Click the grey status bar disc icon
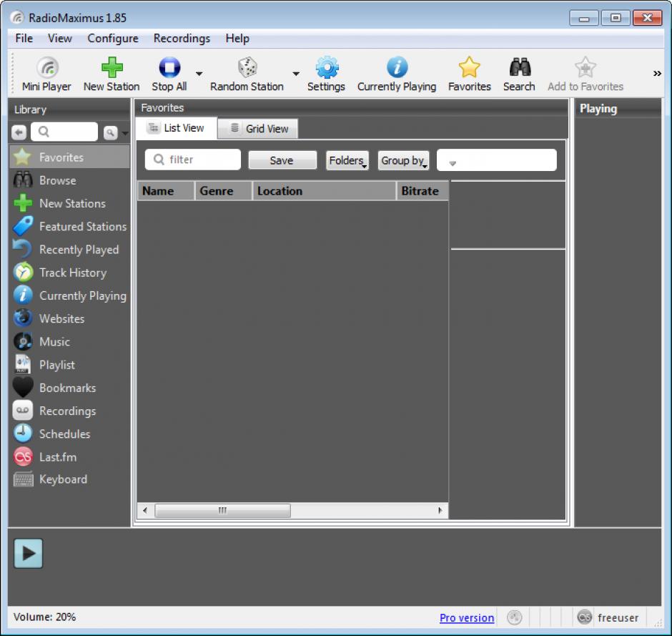The width and height of the screenshot is (672, 636). click(x=514, y=617)
